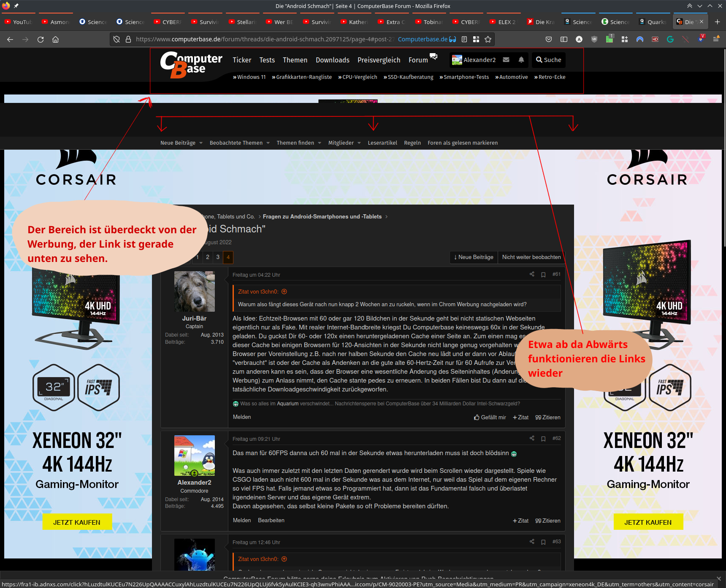The height and width of the screenshot is (588, 726).
Task: Open the Alexander2 account menu
Action: tap(474, 60)
